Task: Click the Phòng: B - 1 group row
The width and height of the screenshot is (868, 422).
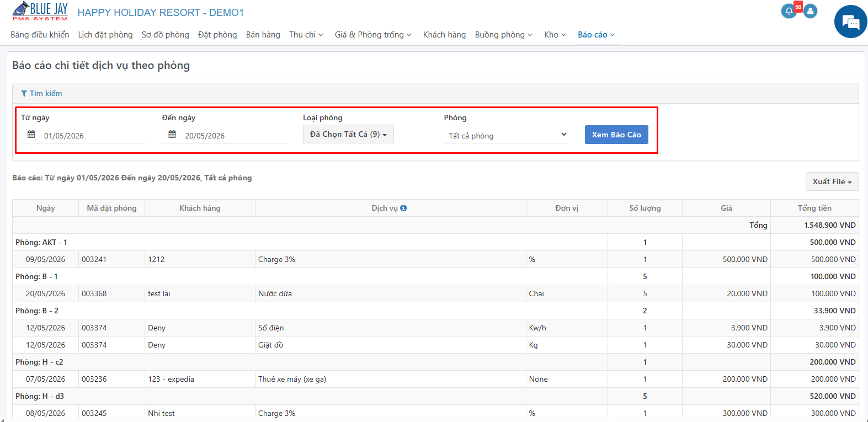Action: [435, 276]
